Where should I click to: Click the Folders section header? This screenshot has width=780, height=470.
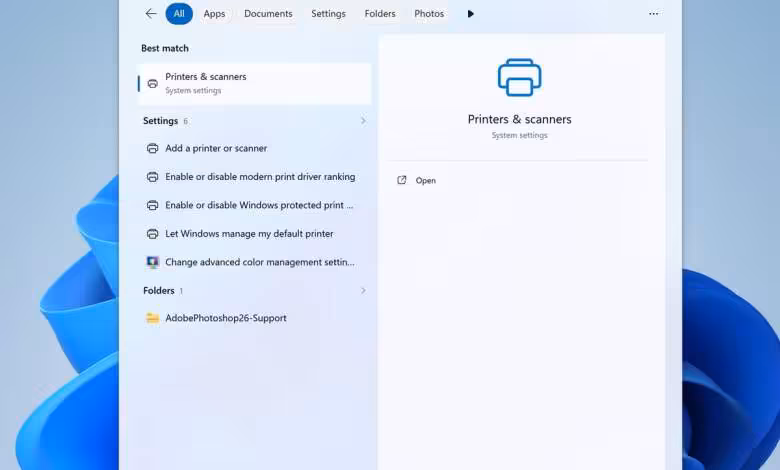pyautogui.click(x=159, y=290)
